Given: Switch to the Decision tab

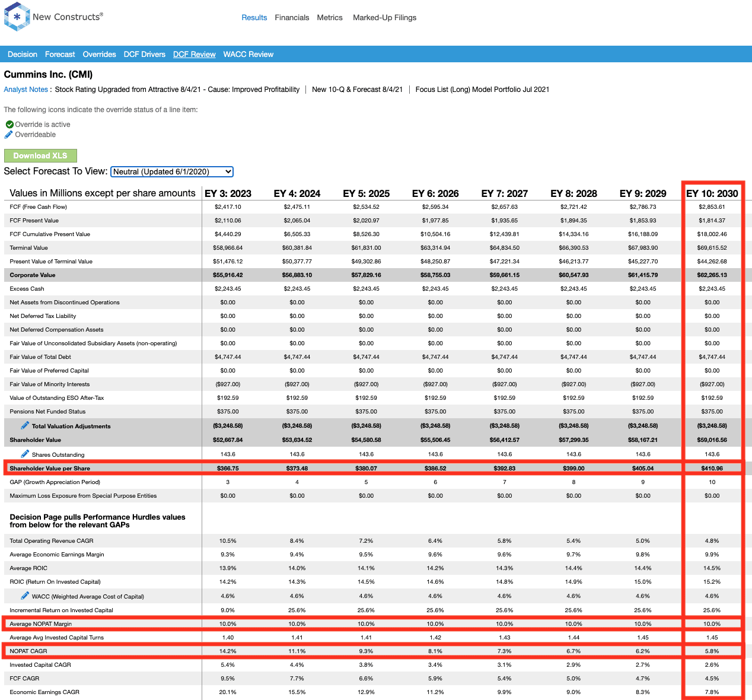Looking at the screenshot, I should pos(23,54).
